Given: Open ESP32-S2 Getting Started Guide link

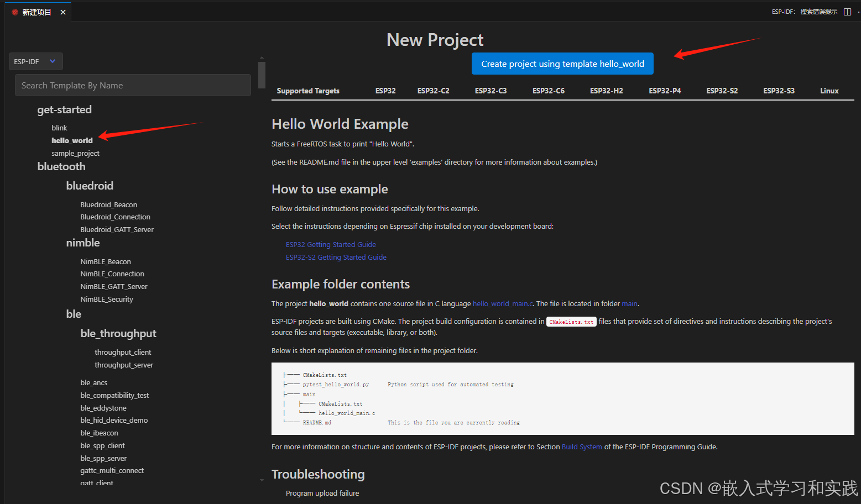Looking at the screenshot, I should 336,257.
